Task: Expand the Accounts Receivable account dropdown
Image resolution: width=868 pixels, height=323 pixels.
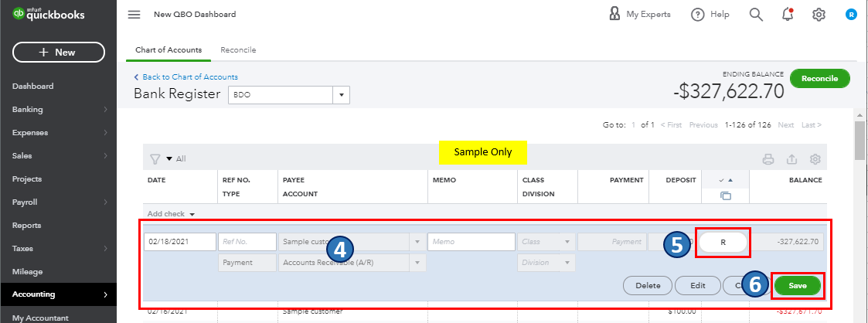Action: tap(418, 263)
